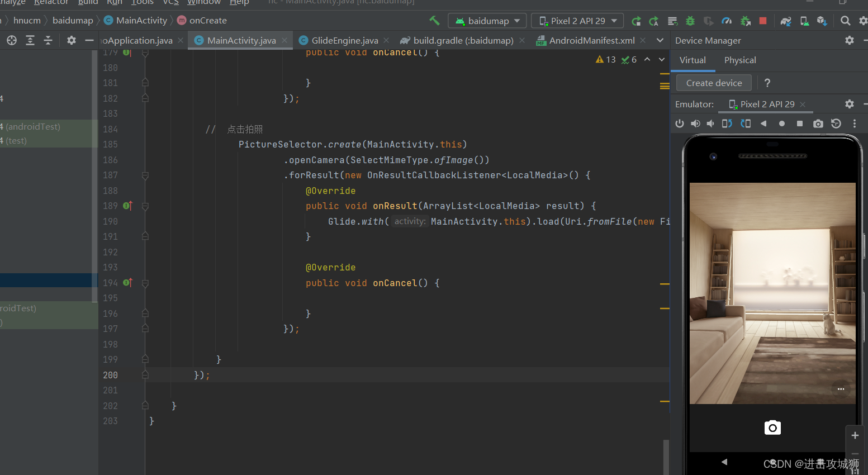Viewport: 868px width, 475px height.
Task: Click the MainActivity breadcrumb
Action: 136,21
